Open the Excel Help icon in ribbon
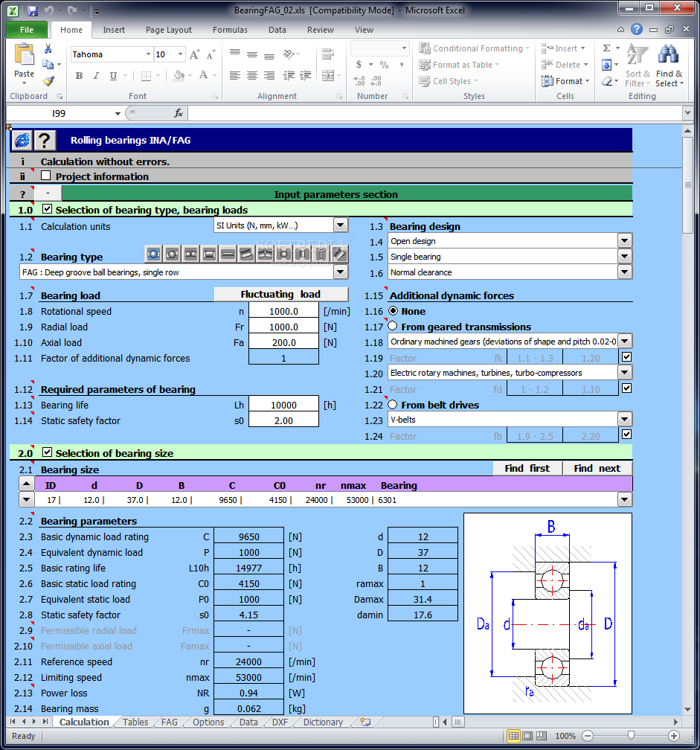700x750 pixels. point(637,29)
